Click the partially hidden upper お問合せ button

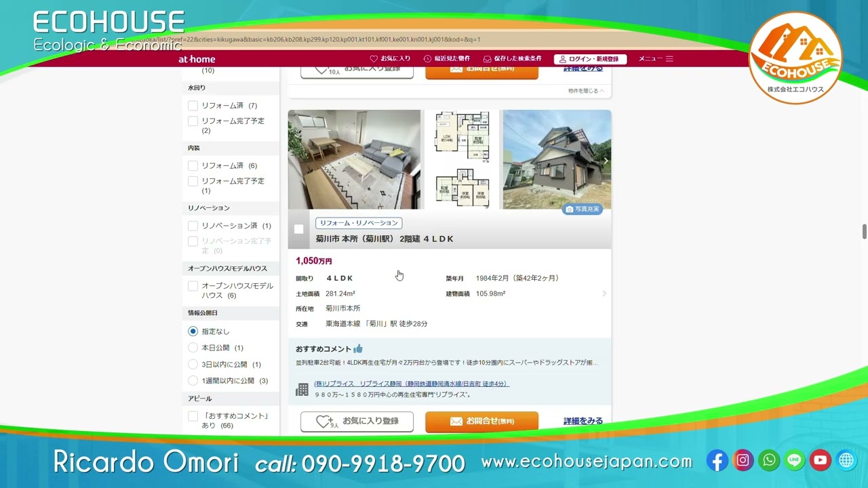pos(481,73)
